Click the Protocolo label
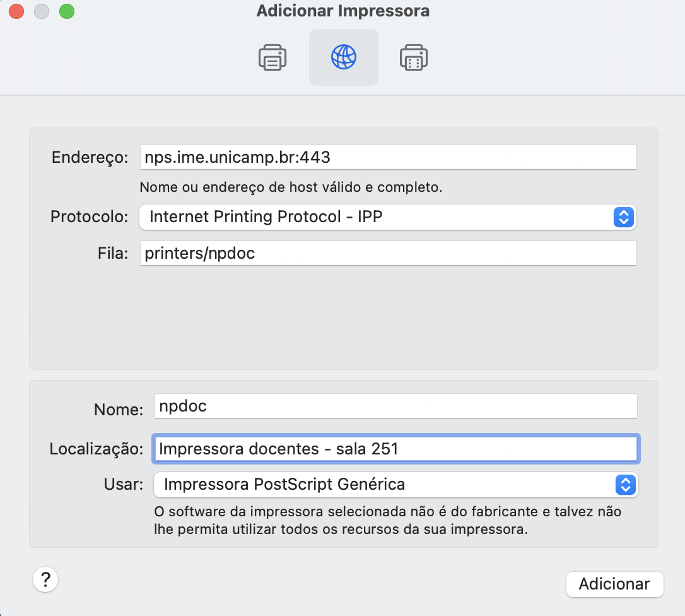This screenshot has height=616, width=685. (89, 217)
